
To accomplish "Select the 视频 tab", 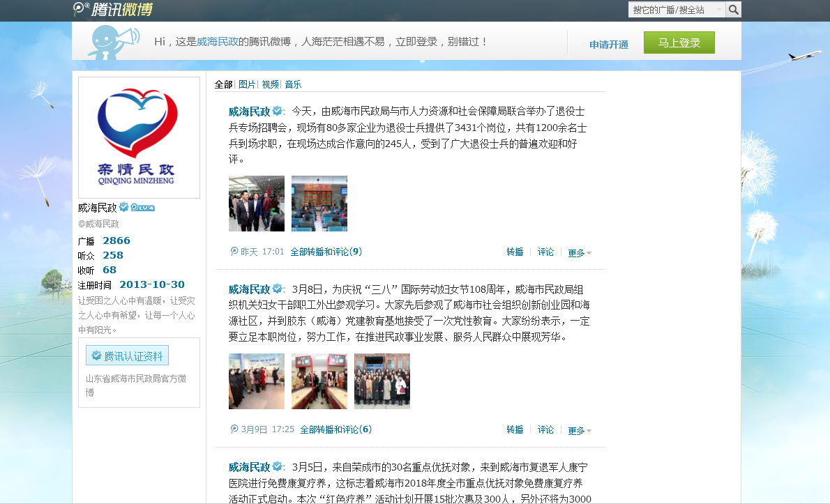I will click(x=270, y=84).
